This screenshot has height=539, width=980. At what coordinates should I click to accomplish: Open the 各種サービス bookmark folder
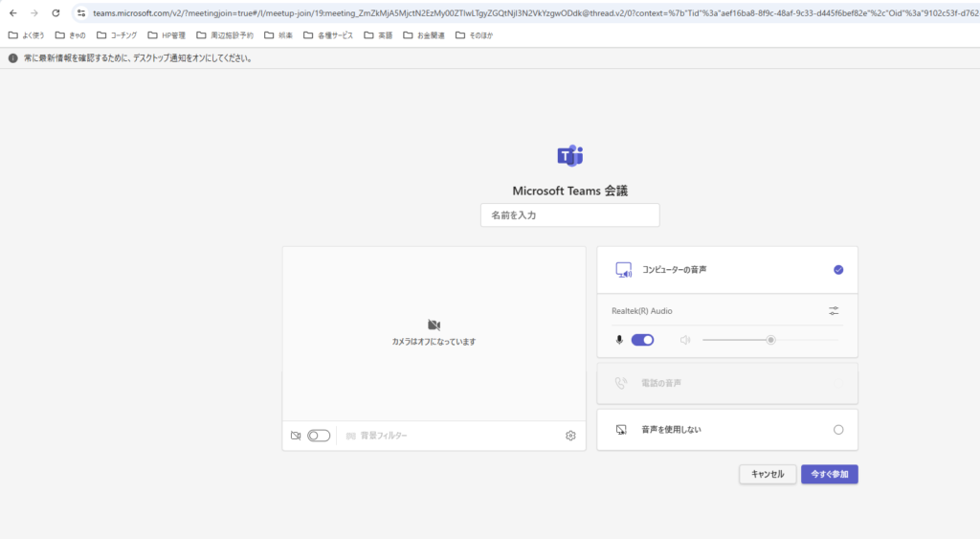pos(329,35)
